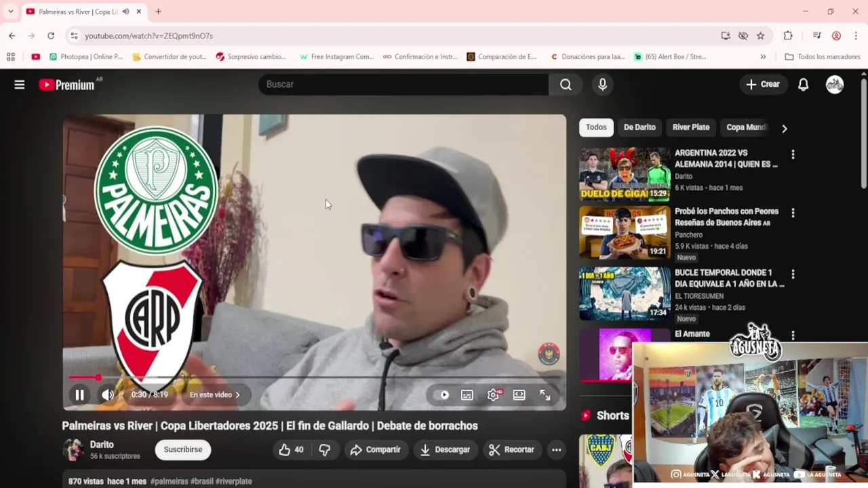Dislike the video with thumbs down
The height and width of the screenshot is (488, 868).
[325, 450]
